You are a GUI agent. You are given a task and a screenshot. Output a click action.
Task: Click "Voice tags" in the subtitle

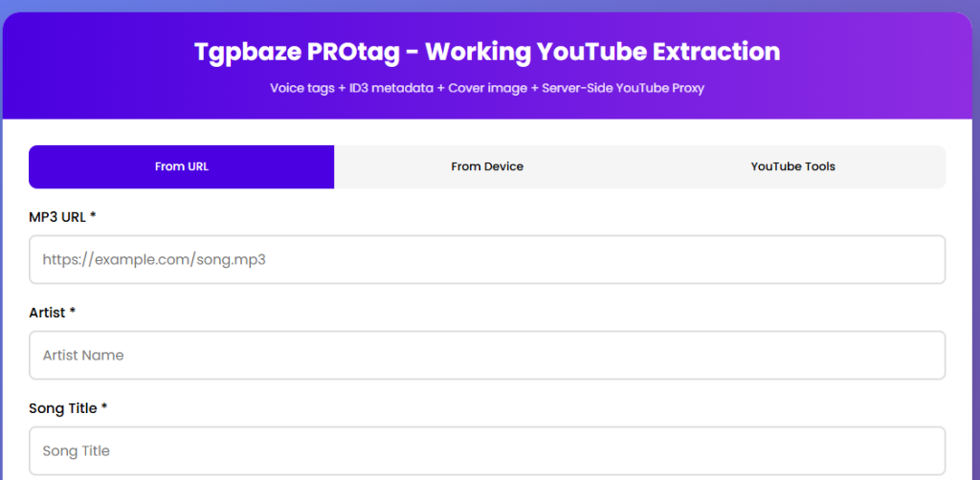tap(301, 88)
